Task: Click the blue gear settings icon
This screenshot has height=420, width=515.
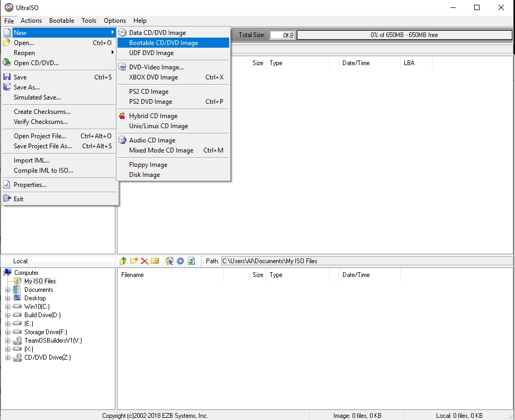Action: 180,261
